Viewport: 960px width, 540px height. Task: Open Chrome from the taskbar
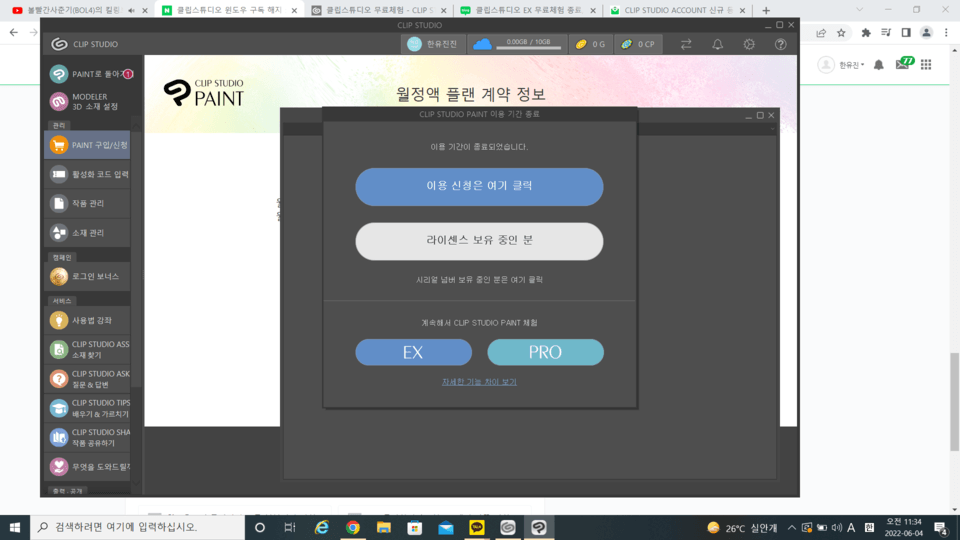tap(353, 527)
